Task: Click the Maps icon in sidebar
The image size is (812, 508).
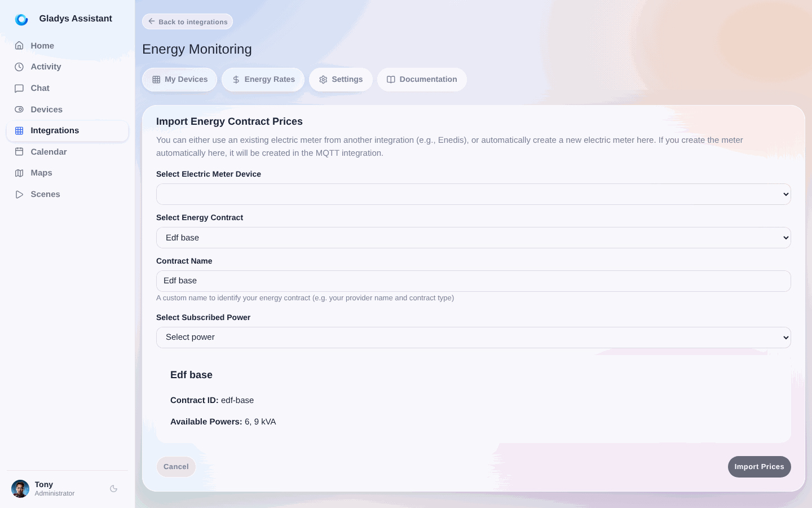Action: click(19, 173)
